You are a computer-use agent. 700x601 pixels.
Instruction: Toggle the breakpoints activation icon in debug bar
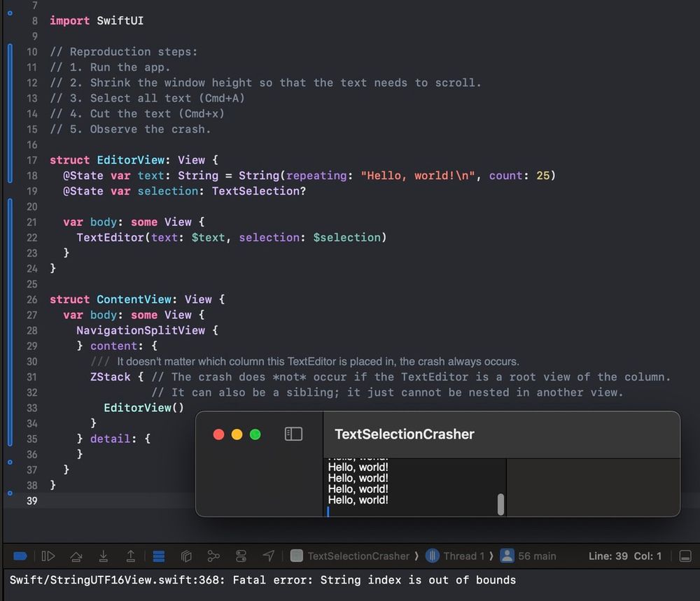20,556
